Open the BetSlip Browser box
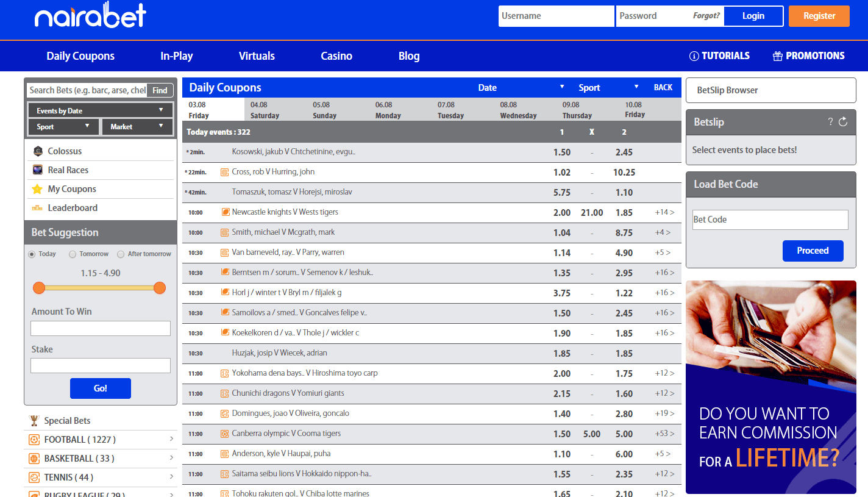Viewport: 868px width, 497px height. [x=771, y=90]
